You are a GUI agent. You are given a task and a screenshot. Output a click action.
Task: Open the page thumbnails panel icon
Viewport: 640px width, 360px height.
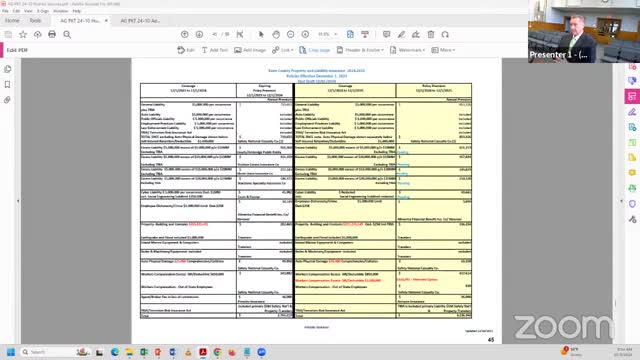[7, 69]
